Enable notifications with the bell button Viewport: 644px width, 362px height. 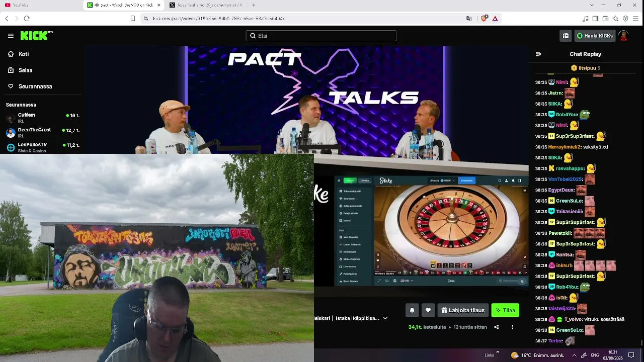412,310
